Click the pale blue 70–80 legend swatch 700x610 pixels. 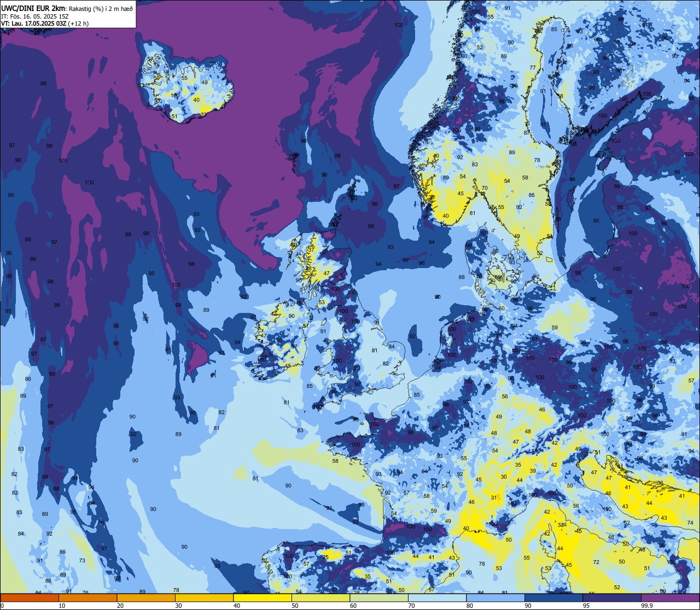437,598
